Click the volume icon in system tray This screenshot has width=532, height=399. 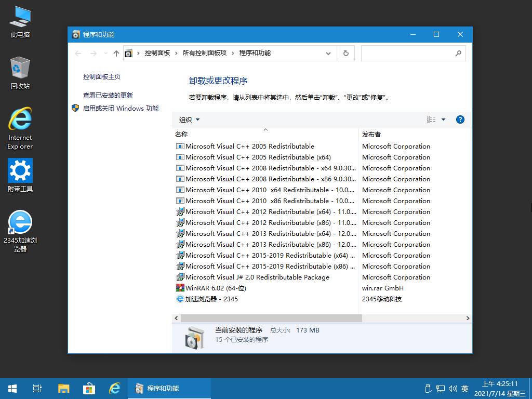[453, 389]
